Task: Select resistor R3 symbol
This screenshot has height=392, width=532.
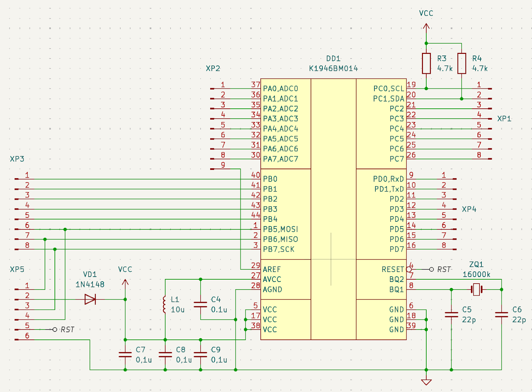Action: pyautogui.click(x=426, y=63)
